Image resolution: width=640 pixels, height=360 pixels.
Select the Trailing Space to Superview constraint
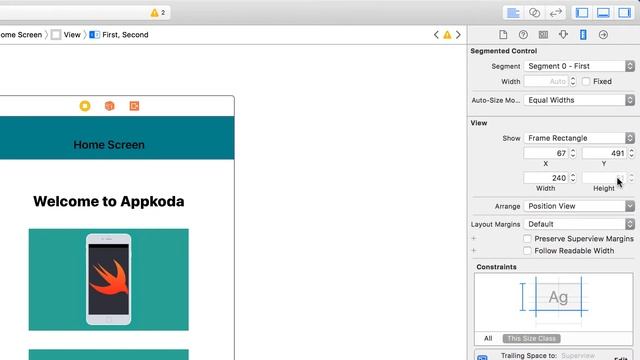tap(554, 355)
